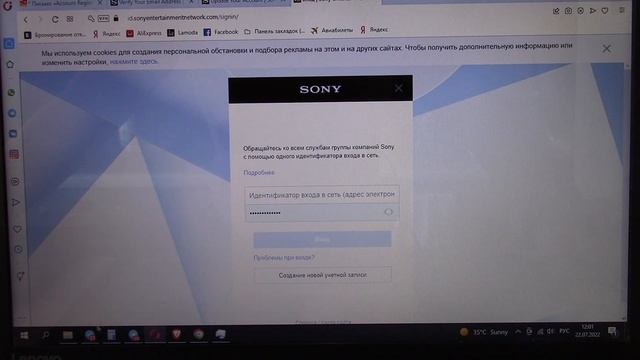
Task: Open the red shield app in taskbar
Action: pyautogui.click(x=176, y=335)
